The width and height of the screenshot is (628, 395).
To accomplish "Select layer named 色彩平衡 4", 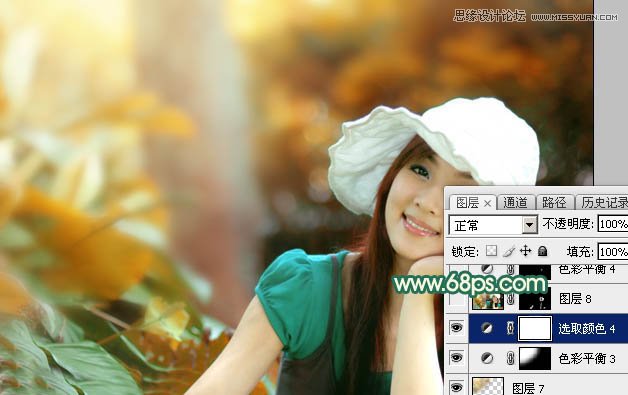I will pyautogui.click(x=587, y=270).
